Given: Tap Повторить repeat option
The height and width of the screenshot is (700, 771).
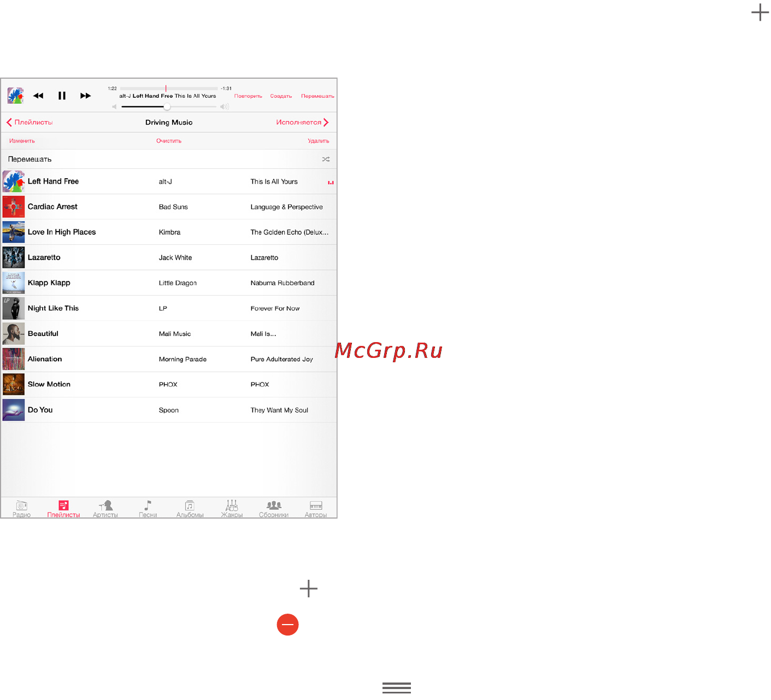Looking at the screenshot, I should point(248,96).
